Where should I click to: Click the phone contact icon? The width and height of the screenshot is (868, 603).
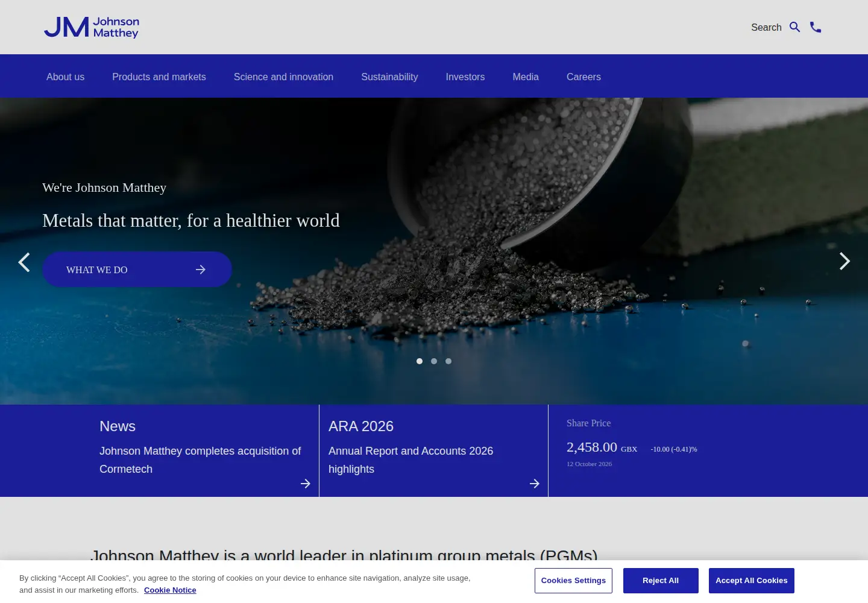[x=816, y=27]
